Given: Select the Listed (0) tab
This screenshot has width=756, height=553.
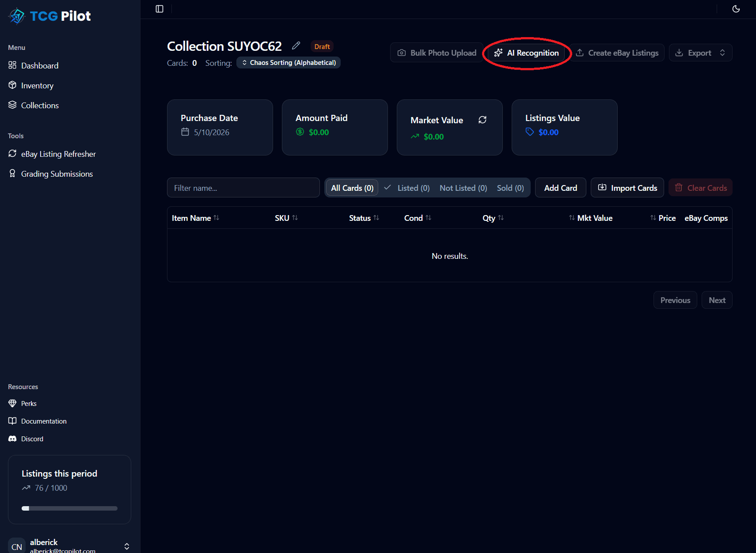Looking at the screenshot, I should pos(407,188).
